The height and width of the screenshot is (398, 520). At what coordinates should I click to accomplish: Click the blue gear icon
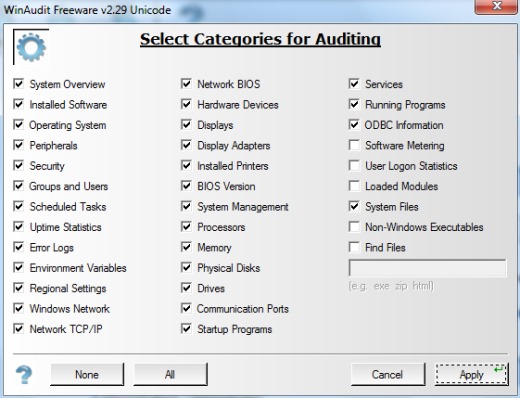[x=31, y=47]
